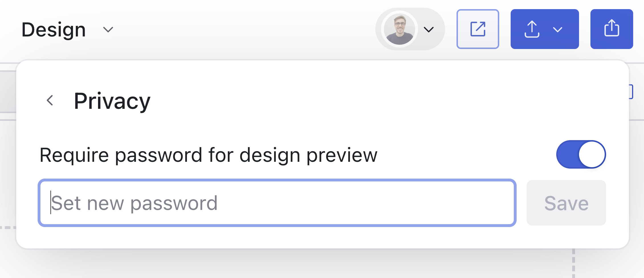The height and width of the screenshot is (278, 644).
Task: Open design preview in new window
Action: coord(478,29)
